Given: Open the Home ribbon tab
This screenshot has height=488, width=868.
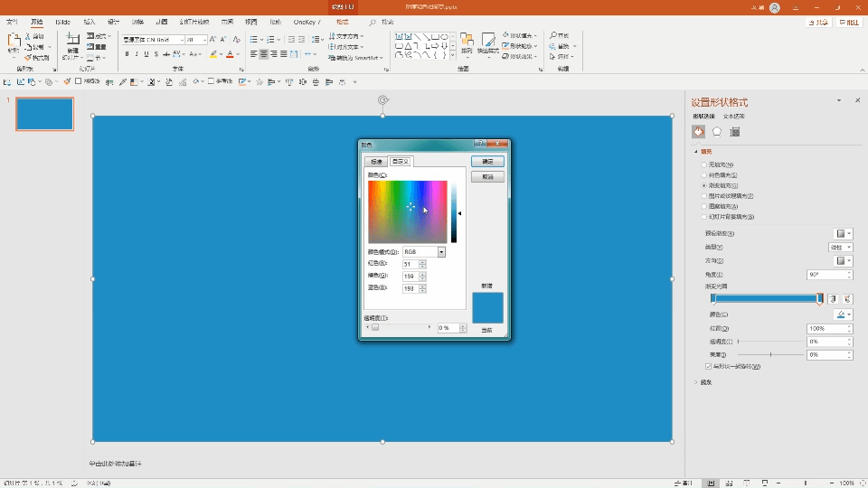Looking at the screenshot, I should coord(36,22).
